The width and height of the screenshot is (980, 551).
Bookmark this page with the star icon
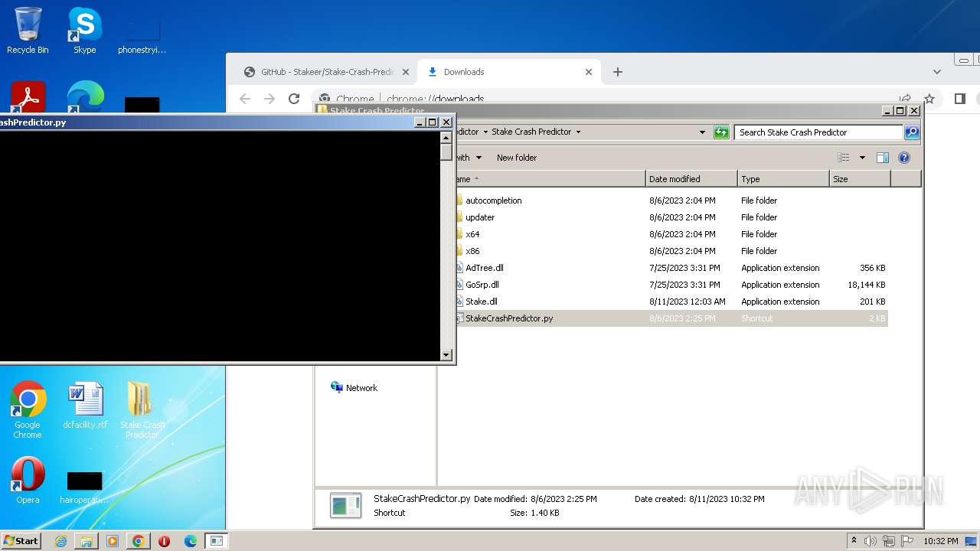coord(929,99)
